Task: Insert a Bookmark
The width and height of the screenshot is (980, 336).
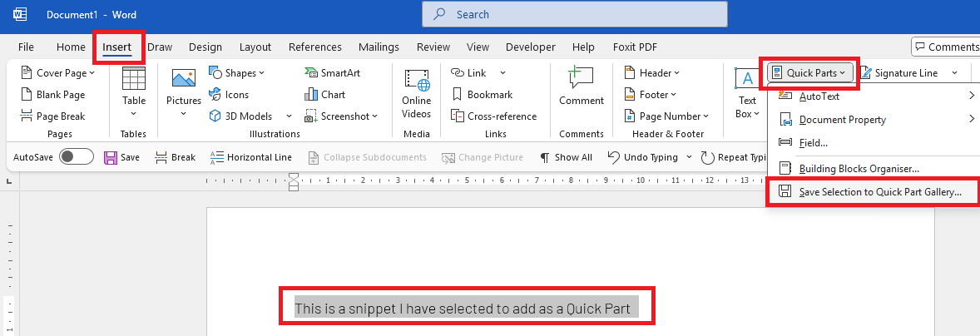Action: [482, 94]
